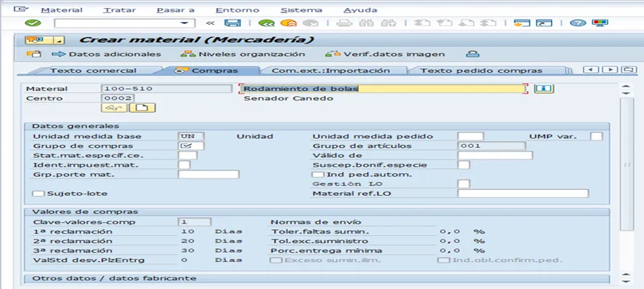Viewport: 644px width, 289px height.
Task: Click the Find binoculars icon
Action: 366,23
